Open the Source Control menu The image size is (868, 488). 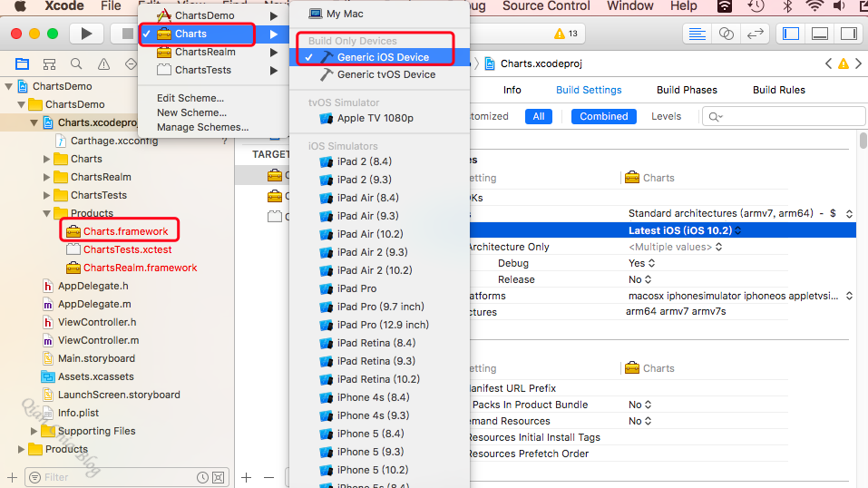546,6
